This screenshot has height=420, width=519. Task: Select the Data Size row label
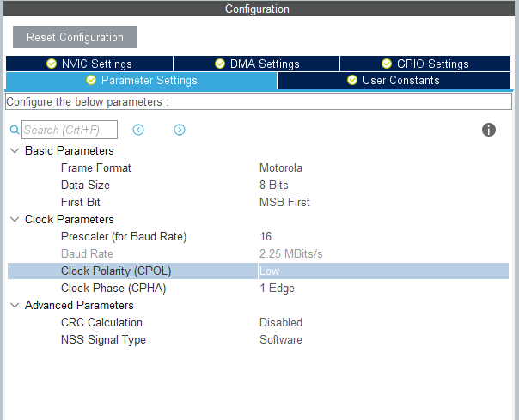pos(85,185)
